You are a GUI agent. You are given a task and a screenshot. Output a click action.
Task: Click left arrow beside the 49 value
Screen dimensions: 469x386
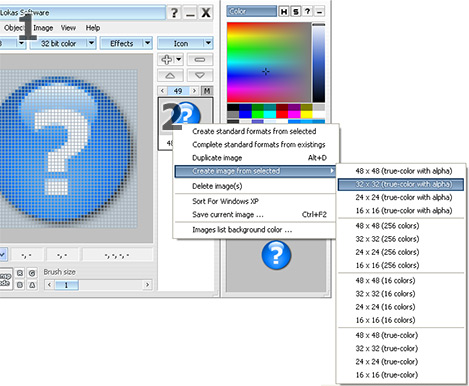click(x=162, y=91)
